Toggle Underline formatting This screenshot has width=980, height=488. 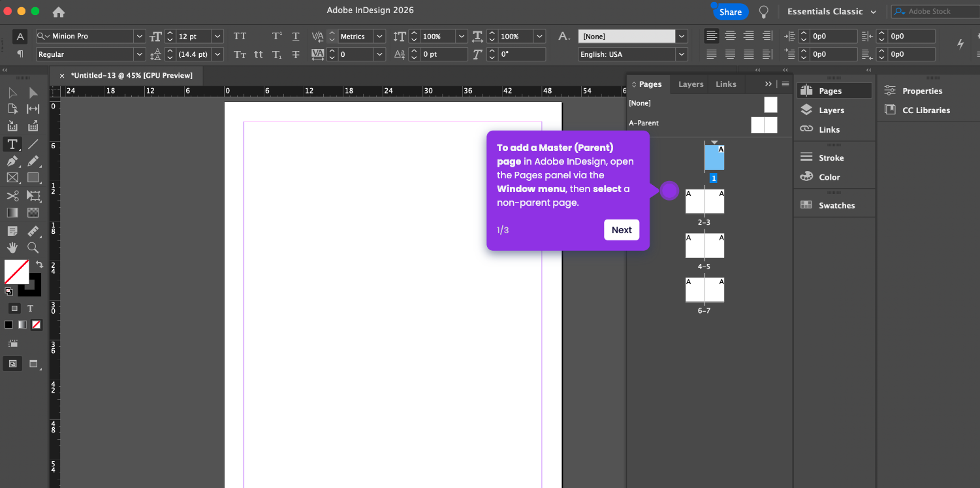[x=296, y=37]
